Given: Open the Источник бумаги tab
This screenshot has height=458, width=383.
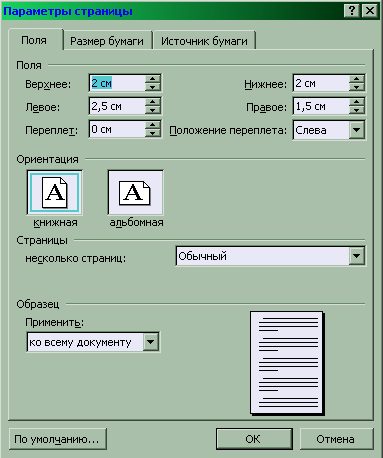Looking at the screenshot, I should [x=204, y=41].
